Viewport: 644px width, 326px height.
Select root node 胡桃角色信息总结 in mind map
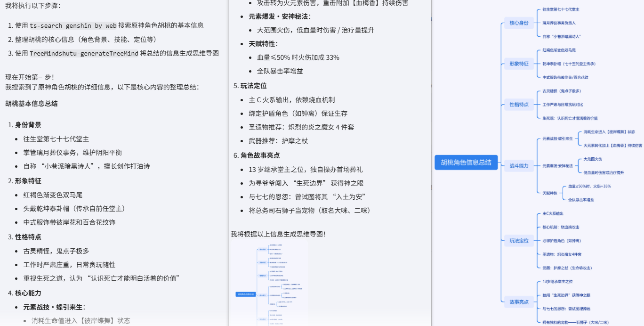click(466, 163)
